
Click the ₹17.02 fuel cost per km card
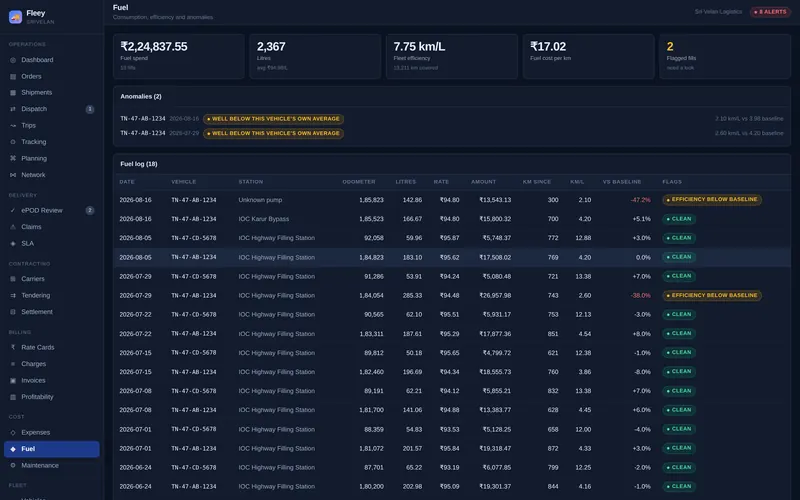[588, 56]
